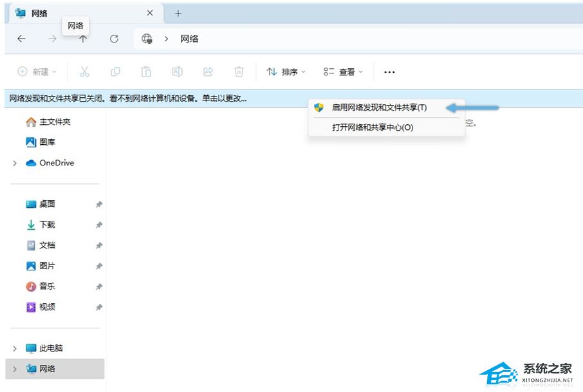Image resolution: width=583 pixels, height=392 pixels.
Task: Add a new tab with plus button
Action: tap(178, 14)
